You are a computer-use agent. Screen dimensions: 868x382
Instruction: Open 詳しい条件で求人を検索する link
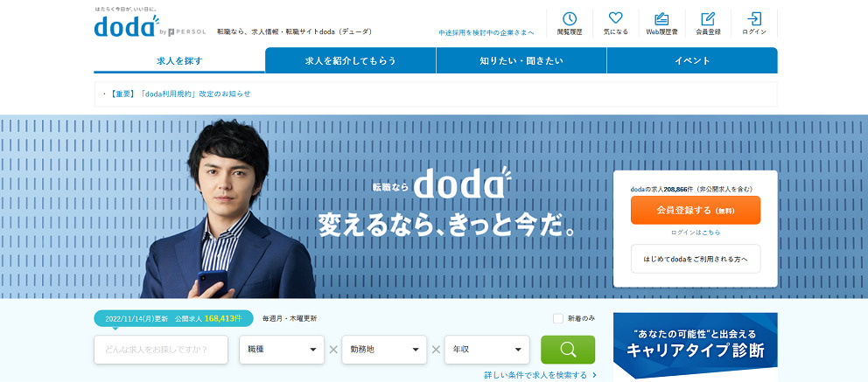(540, 375)
